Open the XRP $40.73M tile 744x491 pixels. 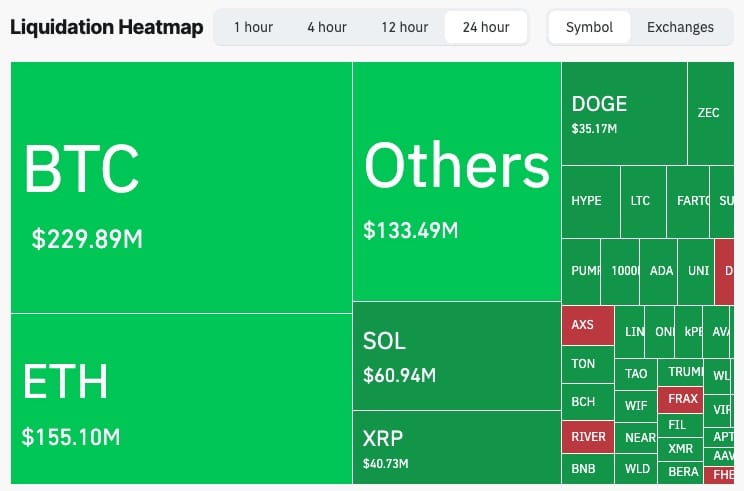coord(456,446)
